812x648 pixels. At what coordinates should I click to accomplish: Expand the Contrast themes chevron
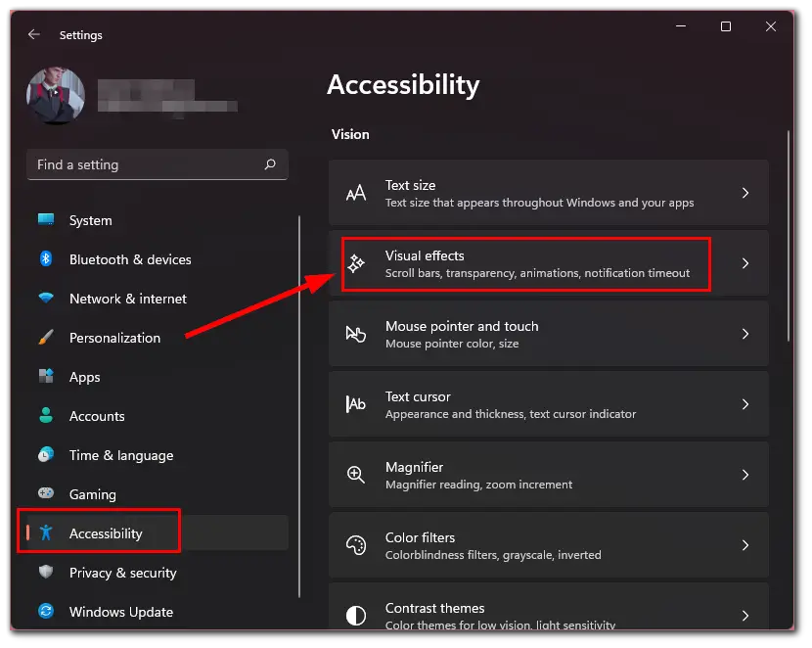(x=745, y=616)
